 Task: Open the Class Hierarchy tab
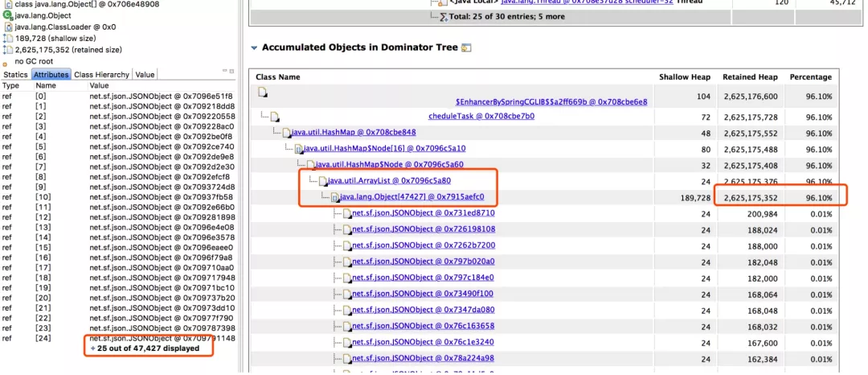tap(101, 74)
